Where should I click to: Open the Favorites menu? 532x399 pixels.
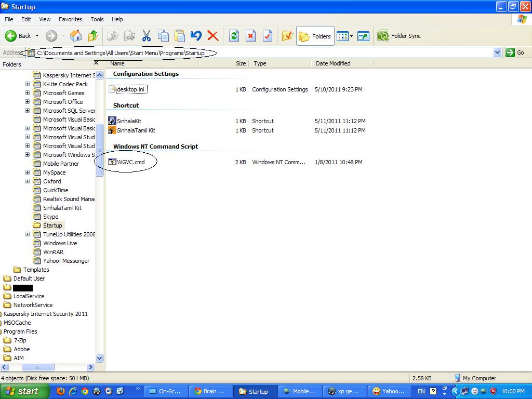[71, 19]
